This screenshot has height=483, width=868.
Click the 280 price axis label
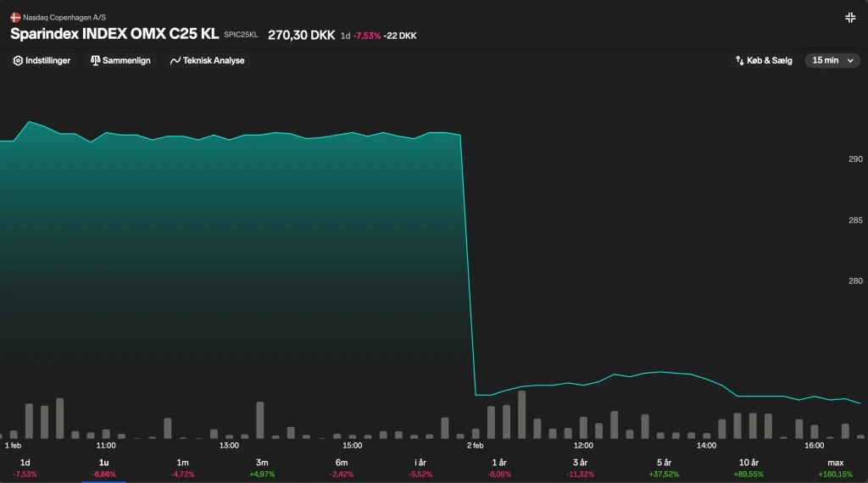[x=855, y=281]
